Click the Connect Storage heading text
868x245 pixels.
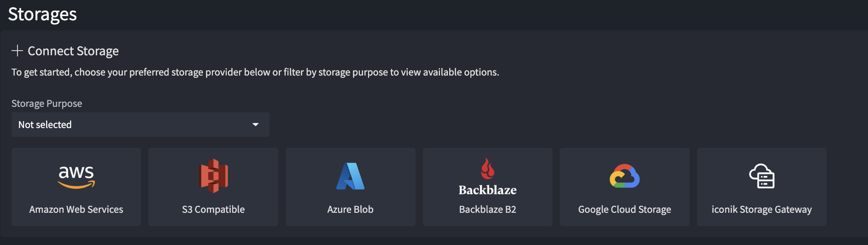click(73, 51)
